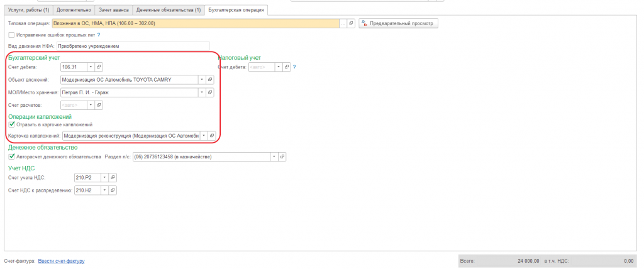Viewport: 644px width, 269px height.
Task: Expand the Раздел л/с dropdown
Action: pyautogui.click(x=274, y=156)
